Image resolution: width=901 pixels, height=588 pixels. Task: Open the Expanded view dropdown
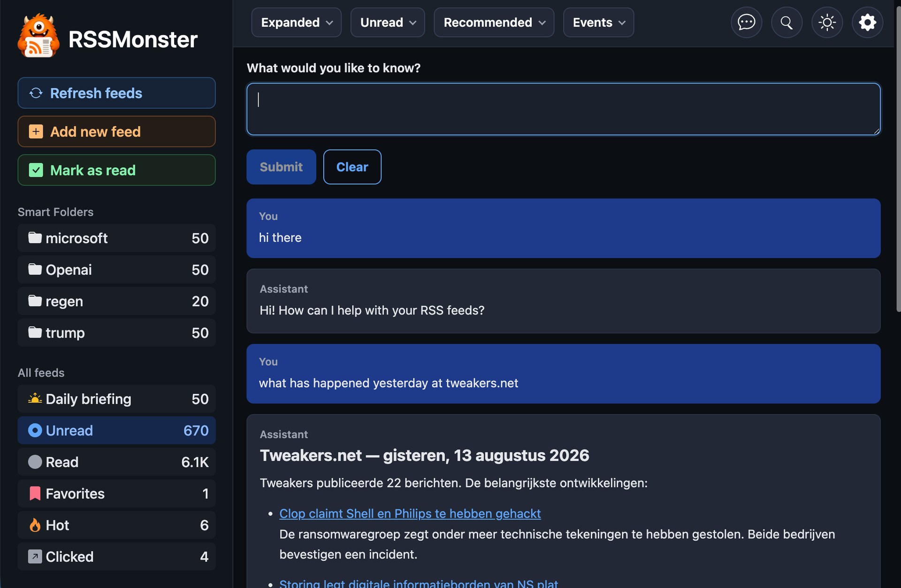[x=296, y=23]
